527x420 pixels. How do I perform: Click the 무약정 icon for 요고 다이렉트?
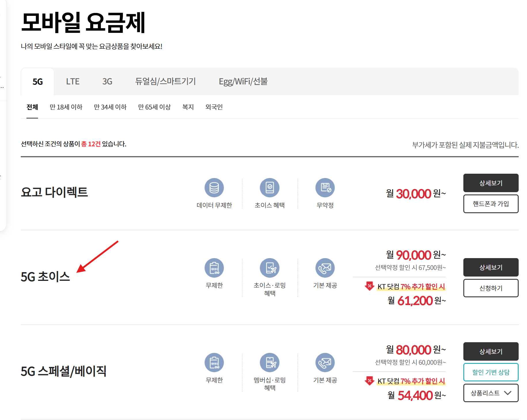pos(325,188)
